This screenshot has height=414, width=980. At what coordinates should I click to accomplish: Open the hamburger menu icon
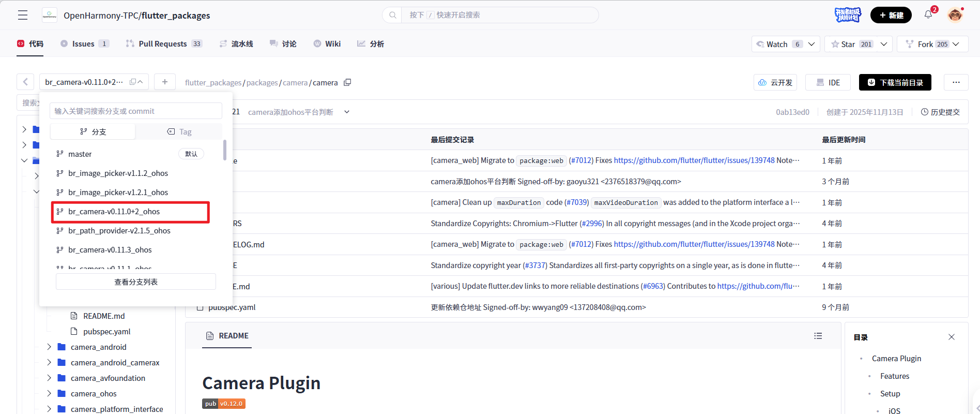point(22,15)
